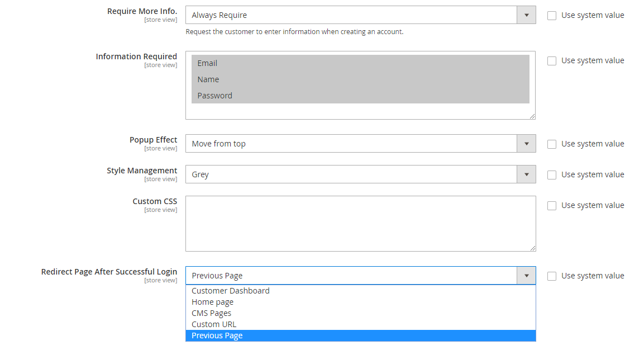Check Use system value for Require More Info
This screenshot has height=364, width=644.
click(552, 16)
